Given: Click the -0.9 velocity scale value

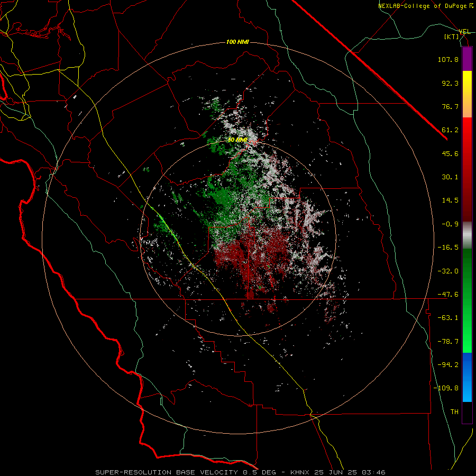Looking at the screenshot, I should (x=450, y=224).
